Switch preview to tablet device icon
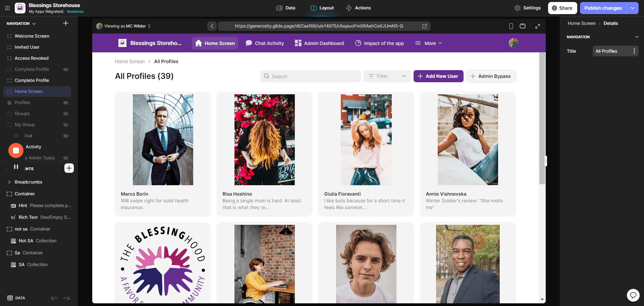Viewport: 644px width, 306px height. pos(523,26)
